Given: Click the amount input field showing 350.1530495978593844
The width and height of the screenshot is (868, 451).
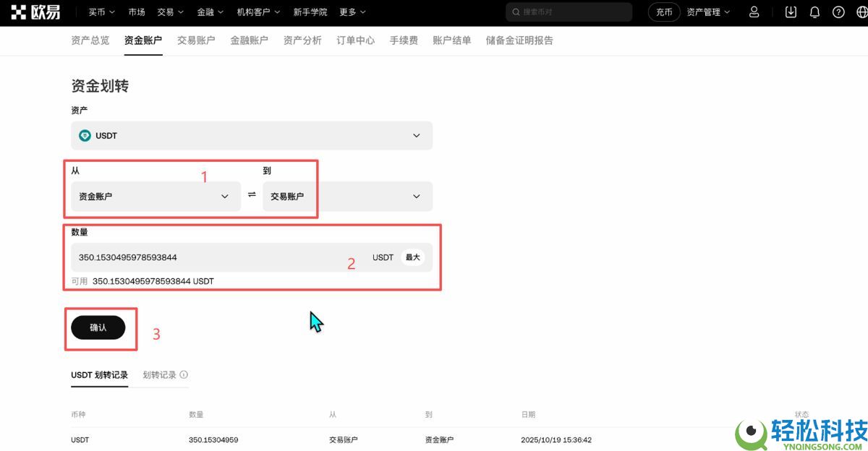Looking at the screenshot, I should 217,257.
